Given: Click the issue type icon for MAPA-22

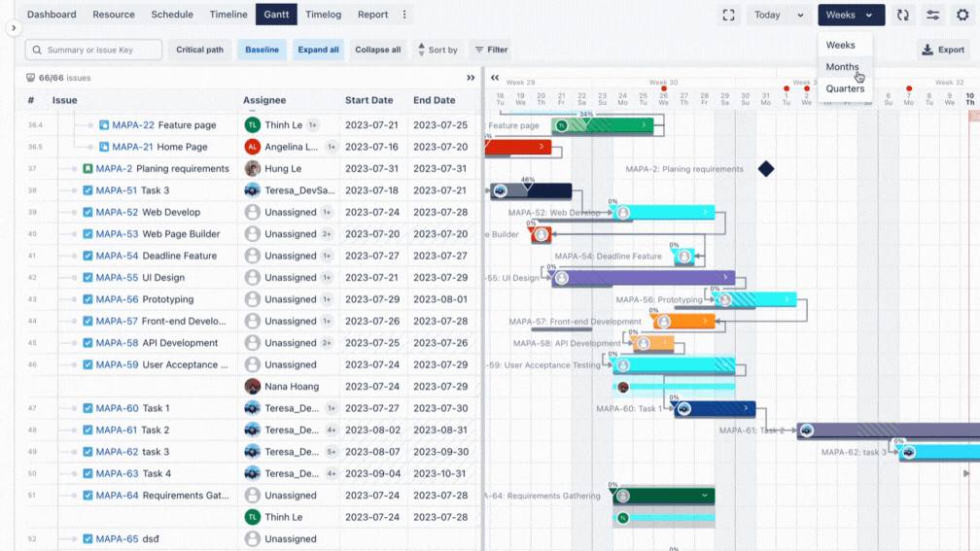Looking at the screenshot, I should 104,125.
